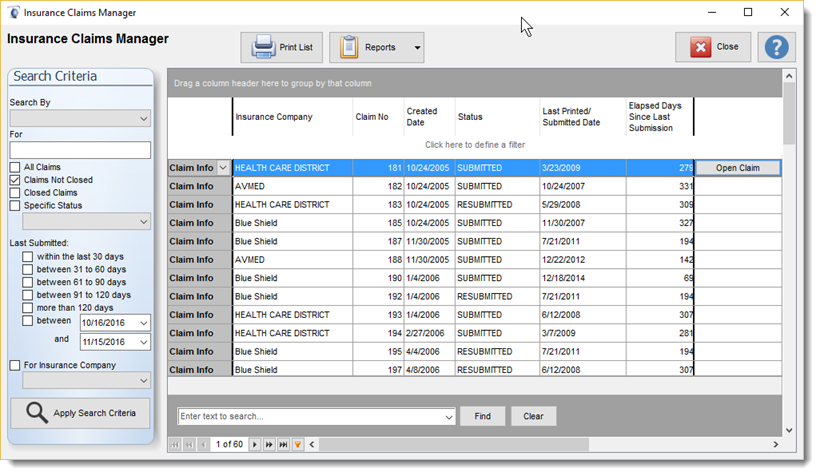819x475 pixels.
Task: Sort by Claim No column header
Action: 378,117
